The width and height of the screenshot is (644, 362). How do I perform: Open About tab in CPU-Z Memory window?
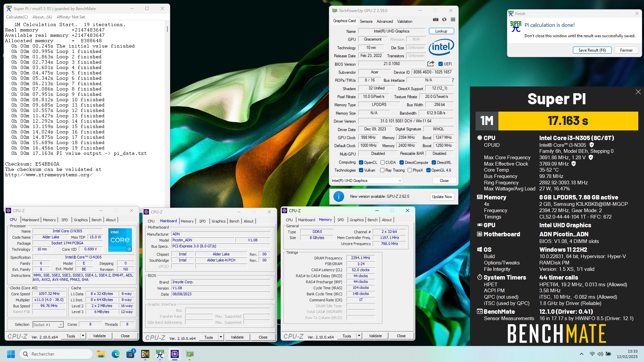click(x=387, y=220)
